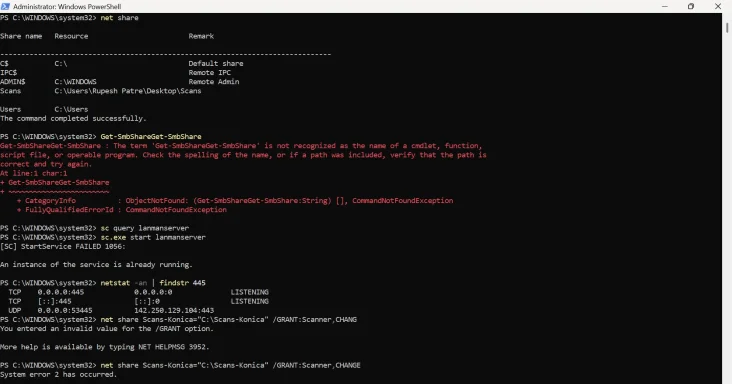Click the 'Administrator: Windows PowerShell' title text
The image size is (732, 384).
[x=67, y=7]
